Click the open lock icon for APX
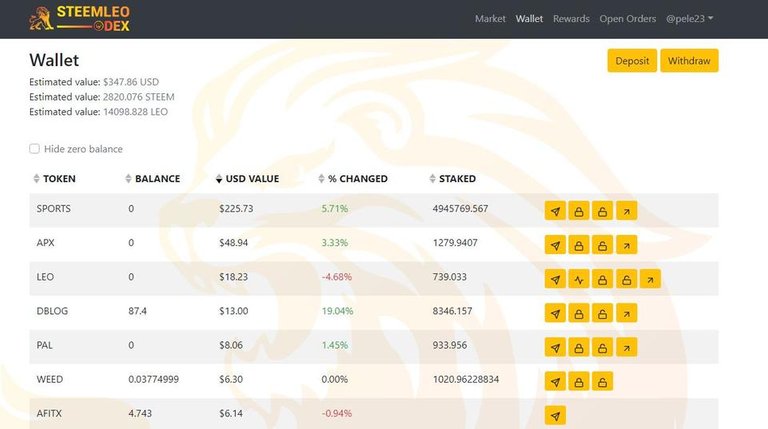The height and width of the screenshot is (429, 768). [602, 245]
